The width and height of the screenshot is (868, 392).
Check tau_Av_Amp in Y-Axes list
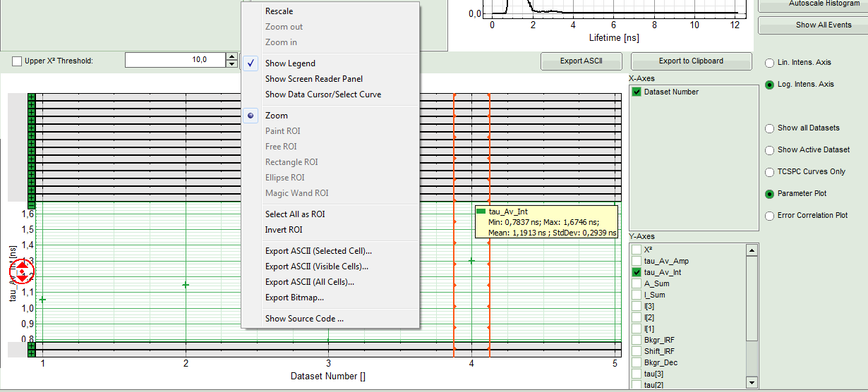637,261
